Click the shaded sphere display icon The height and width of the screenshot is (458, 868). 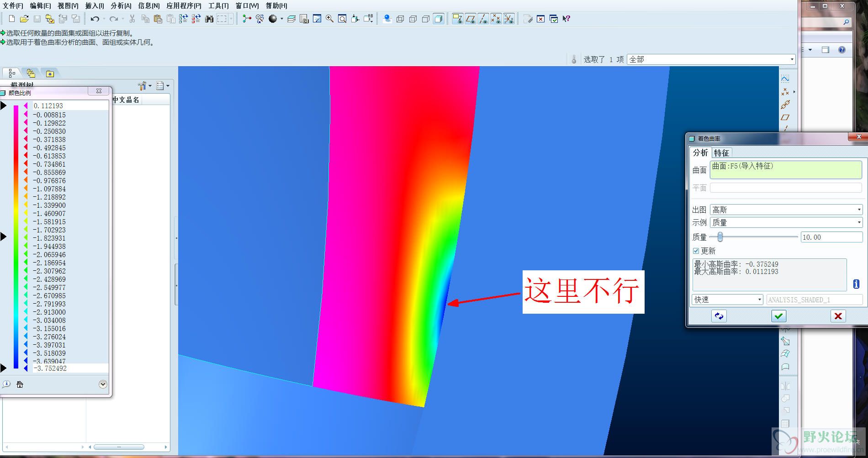coord(273,19)
